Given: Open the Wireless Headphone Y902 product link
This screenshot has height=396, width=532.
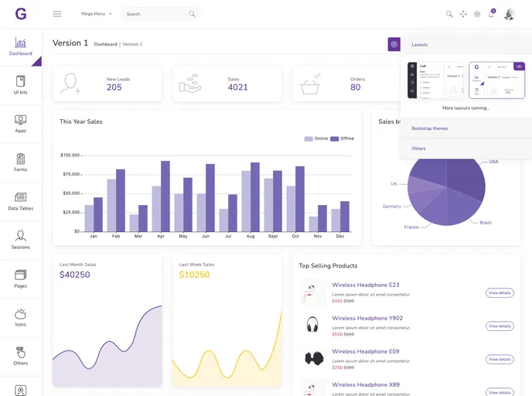Looking at the screenshot, I should point(367,318).
